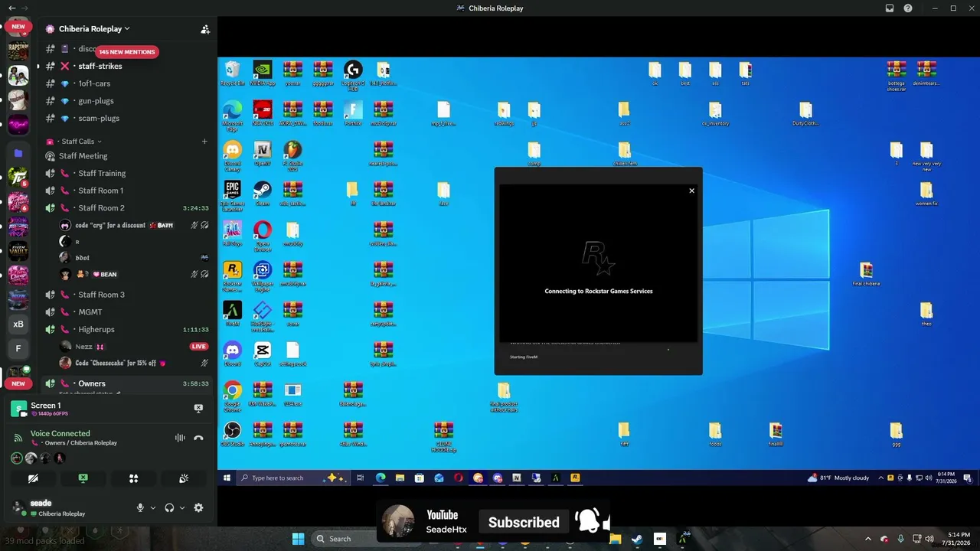Click the invite people icon beside the server name
Viewport: 980px width, 551px height.
[205, 29]
